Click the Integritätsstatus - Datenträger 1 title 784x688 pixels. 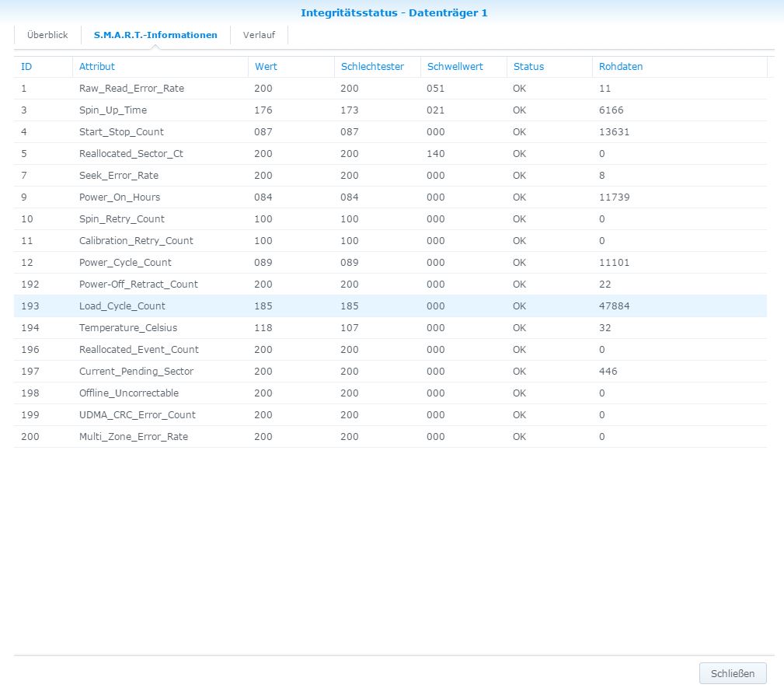(x=394, y=13)
